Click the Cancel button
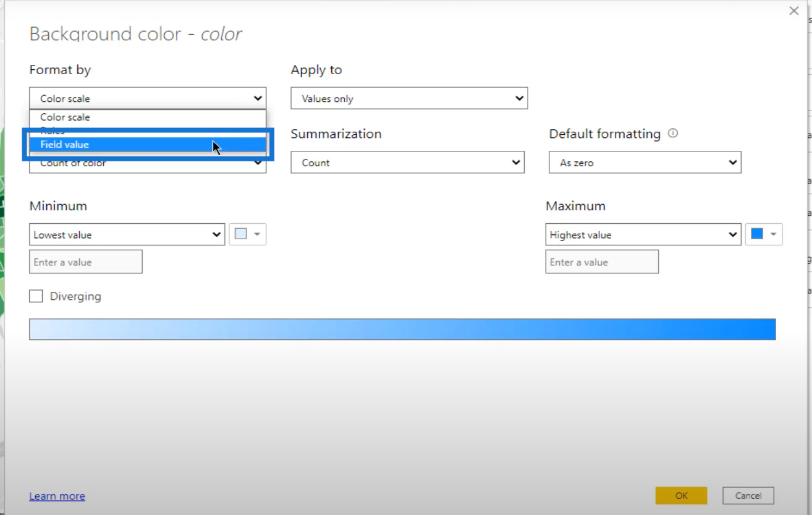This screenshot has height=515, width=812. [748, 495]
